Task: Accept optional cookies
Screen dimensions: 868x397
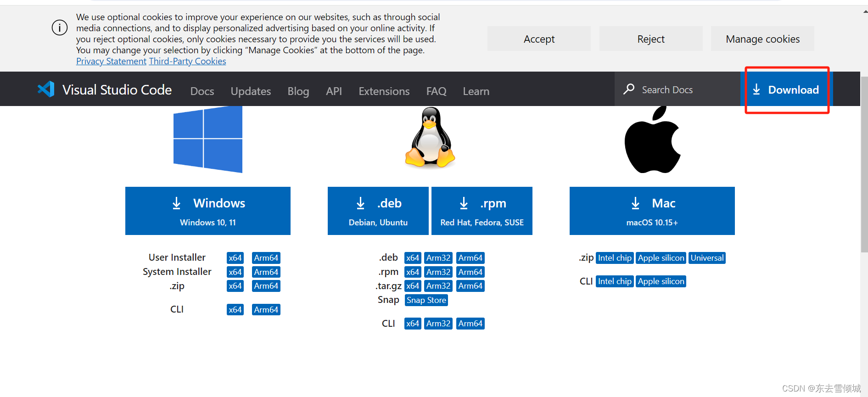Action: (539, 39)
